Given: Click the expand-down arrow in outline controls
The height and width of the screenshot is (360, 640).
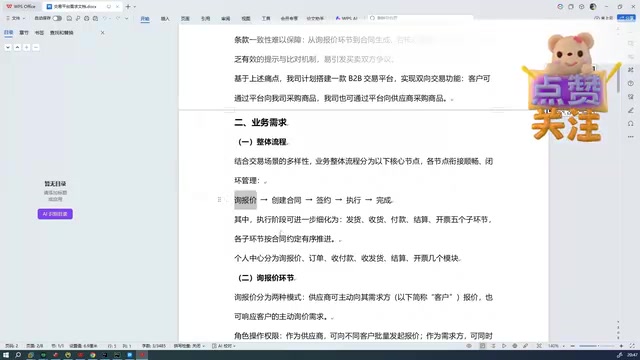Looking at the screenshot, I should [8, 47].
